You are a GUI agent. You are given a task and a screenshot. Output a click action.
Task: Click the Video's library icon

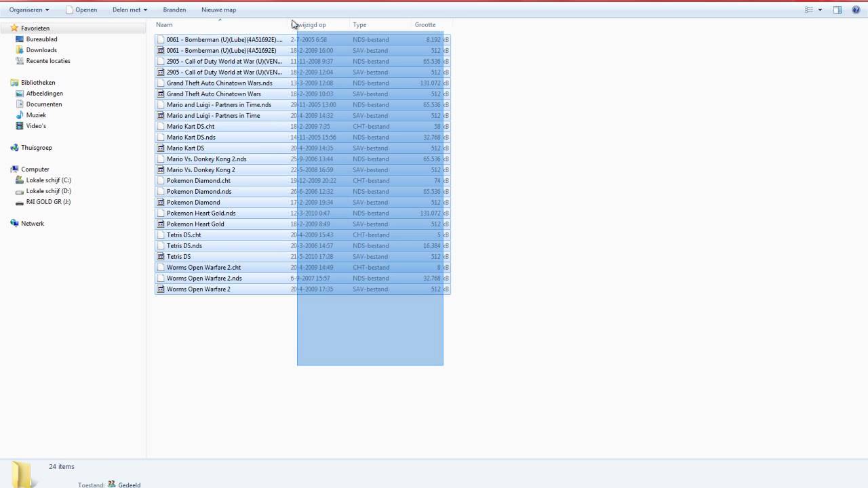[x=20, y=126]
